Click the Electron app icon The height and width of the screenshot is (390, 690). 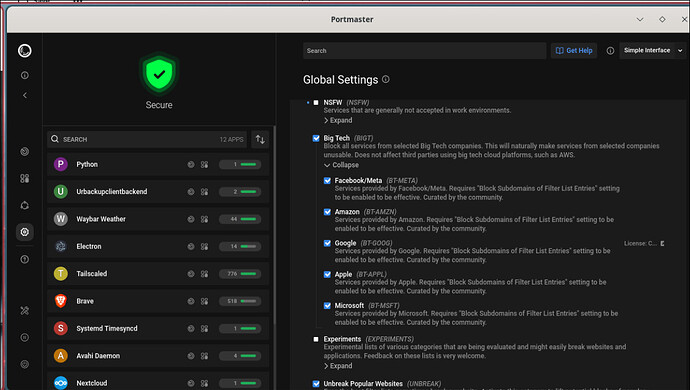click(61, 246)
